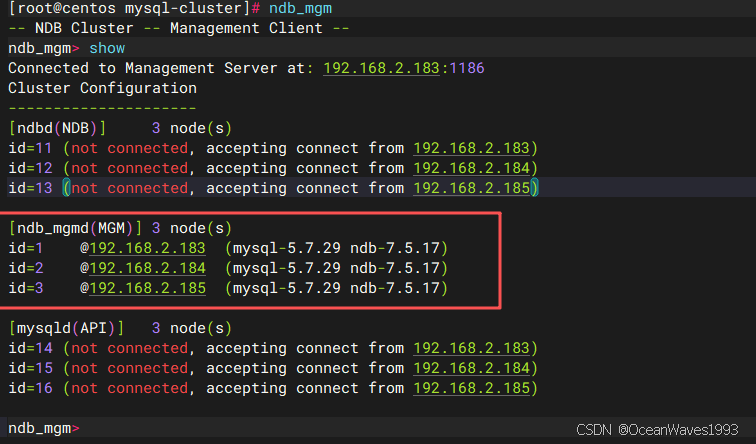The height and width of the screenshot is (444, 756).
Task: Click the '[ndb_mgmd(MGM)]' section header
Action: (x=75, y=228)
